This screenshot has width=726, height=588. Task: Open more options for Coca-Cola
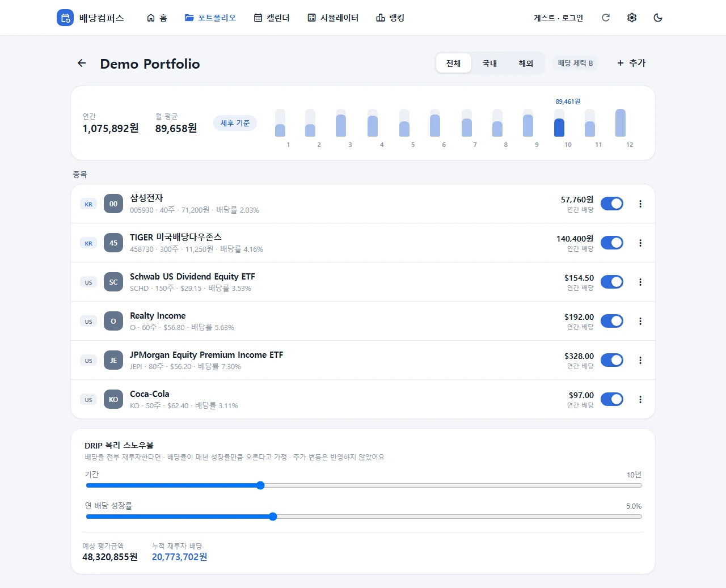640,399
